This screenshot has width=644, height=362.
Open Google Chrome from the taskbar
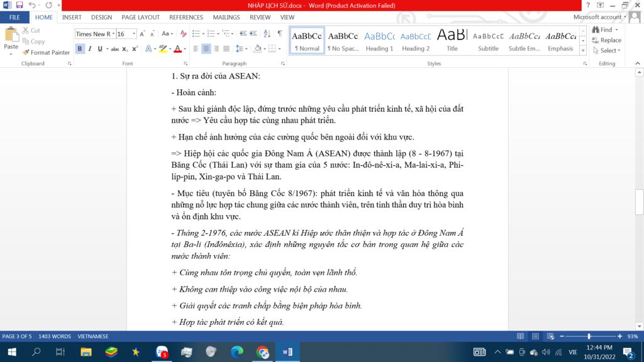pos(263,352)
